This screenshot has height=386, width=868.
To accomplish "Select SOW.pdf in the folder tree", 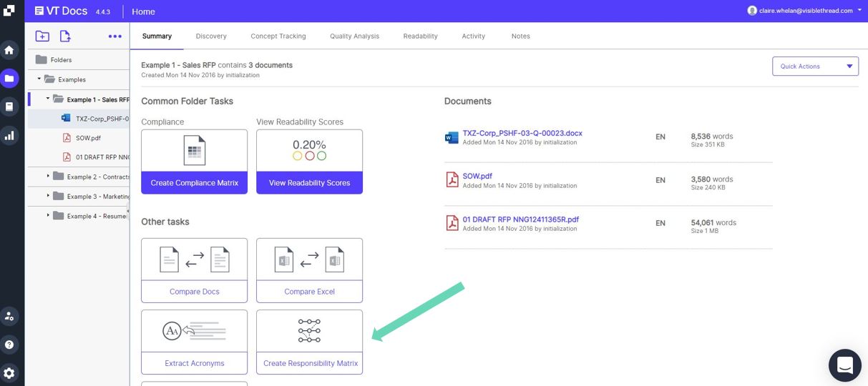I will 87,138.
